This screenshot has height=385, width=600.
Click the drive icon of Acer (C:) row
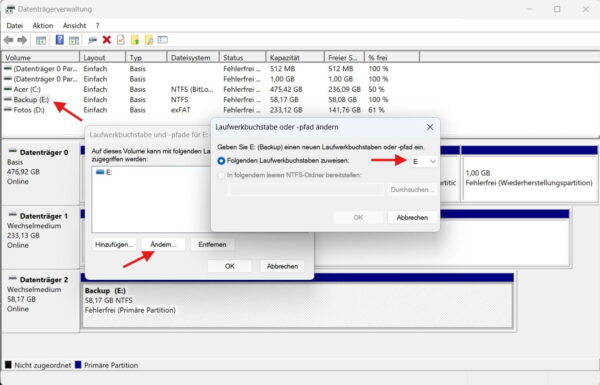pos(8,89)
